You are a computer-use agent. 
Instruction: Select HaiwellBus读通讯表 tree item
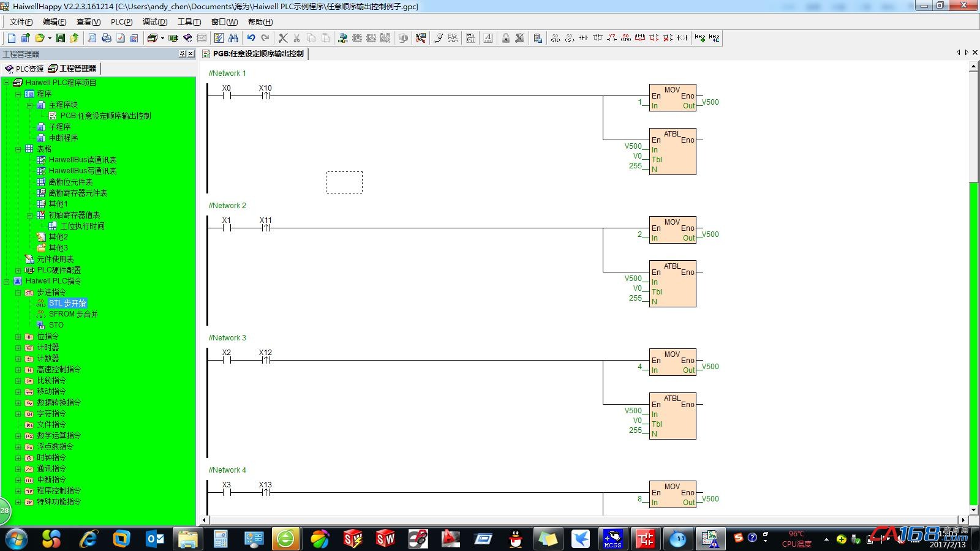point(83,160)
